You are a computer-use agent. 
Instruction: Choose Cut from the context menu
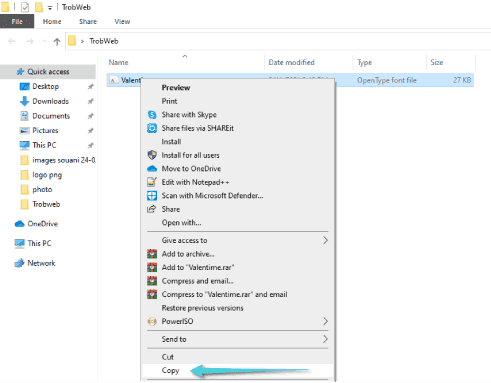point(237,357)
